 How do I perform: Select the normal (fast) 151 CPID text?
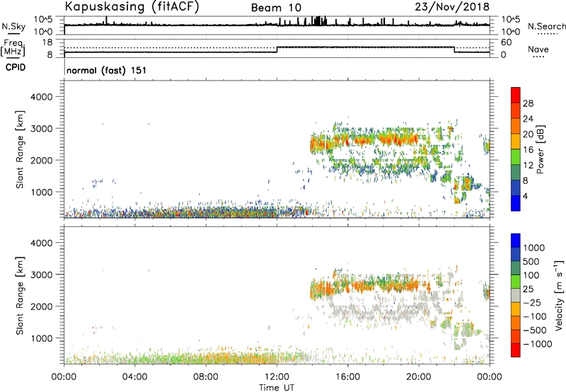point(107,70)
